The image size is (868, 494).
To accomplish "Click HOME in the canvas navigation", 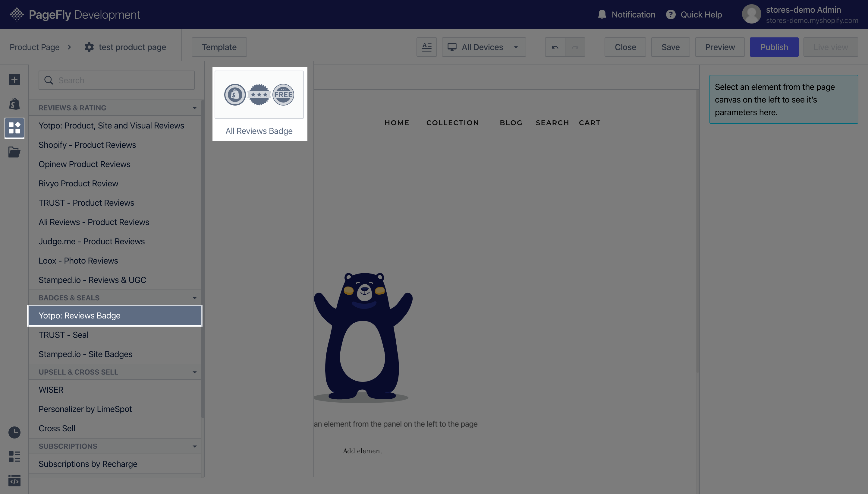I will point(397,123).
